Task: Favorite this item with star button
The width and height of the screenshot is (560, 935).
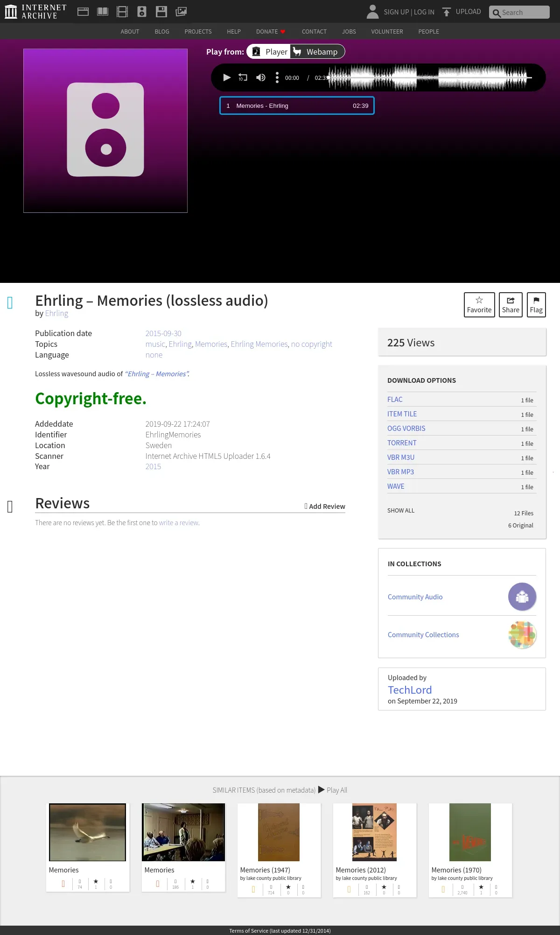Action: point(479,305)
